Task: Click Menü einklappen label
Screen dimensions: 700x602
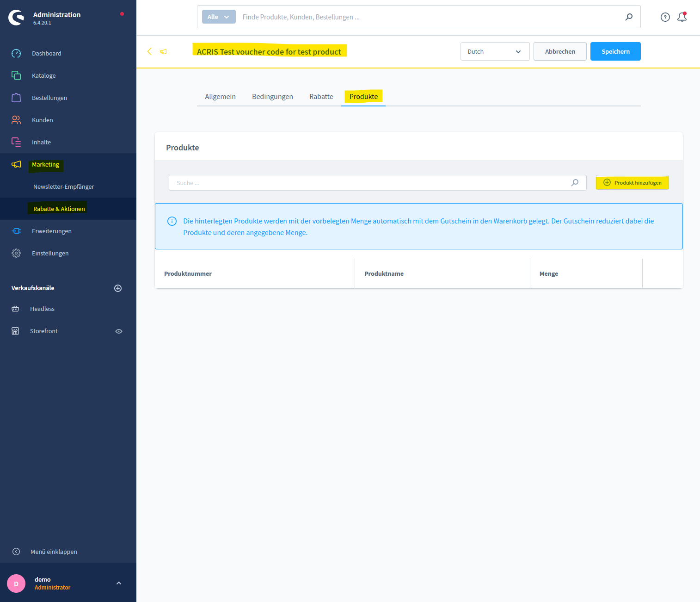Action: [54, 552]
